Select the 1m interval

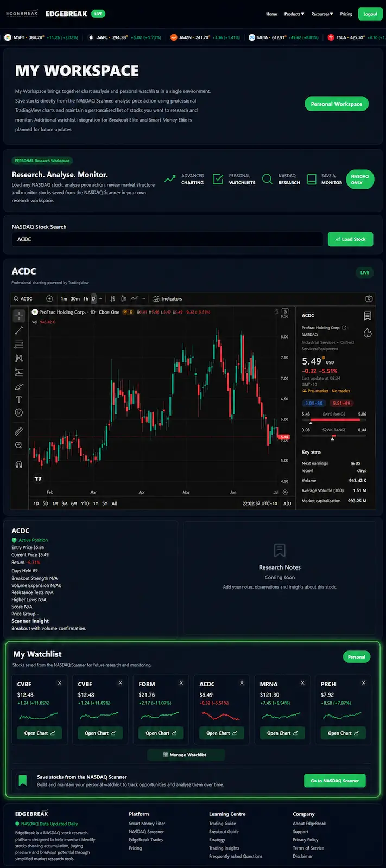pos(64,298)
